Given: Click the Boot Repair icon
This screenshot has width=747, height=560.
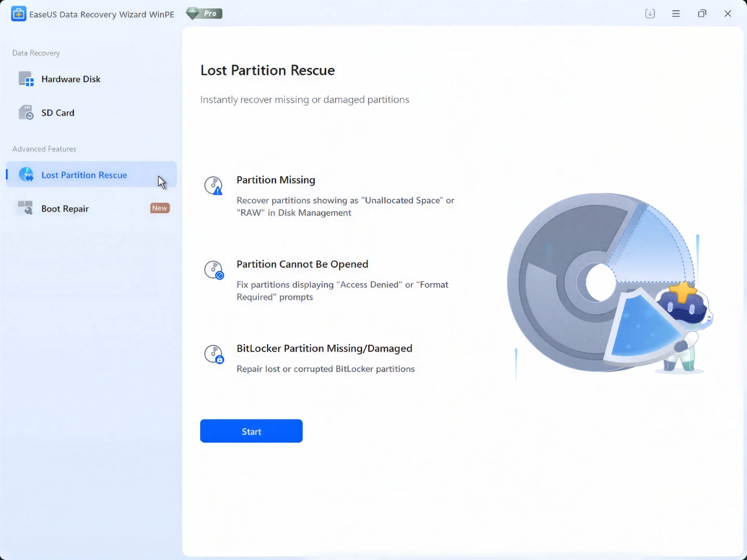Looking at the screenshot, I should point(25,208).
